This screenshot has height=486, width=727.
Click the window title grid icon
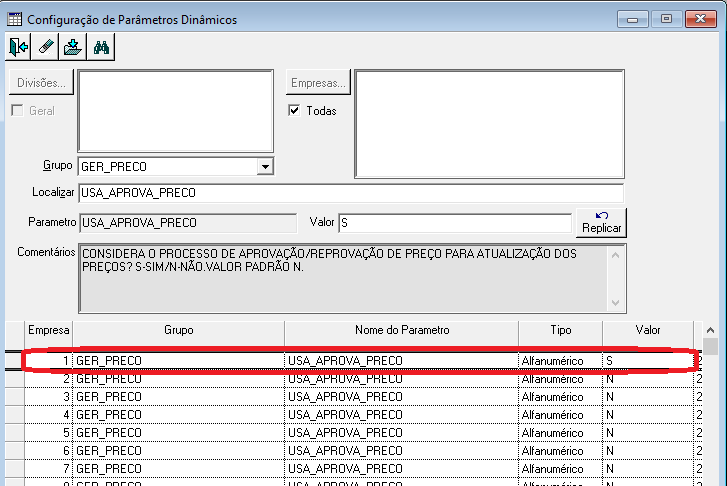[x=14, y=19]
